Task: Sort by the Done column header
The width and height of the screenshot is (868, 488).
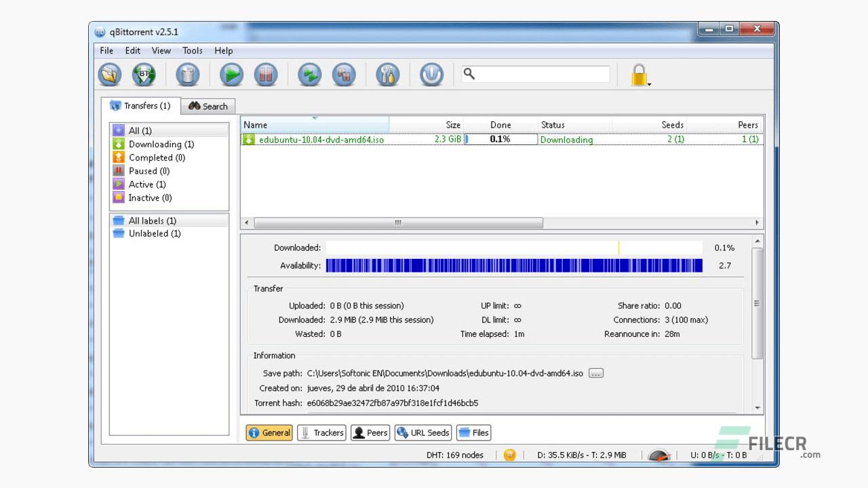Action: click(500, 125)
